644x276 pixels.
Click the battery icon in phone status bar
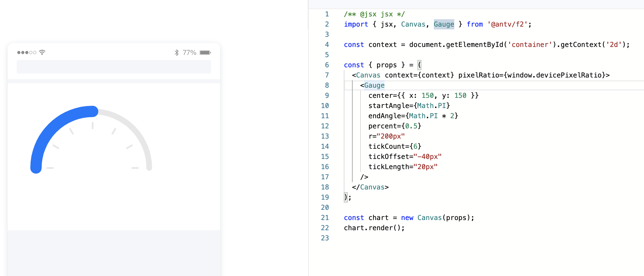point(205,53)
